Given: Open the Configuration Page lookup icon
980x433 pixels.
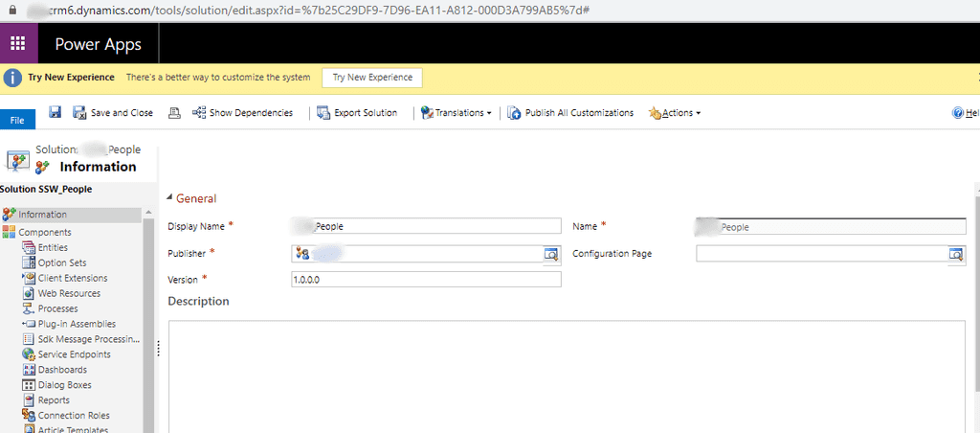Looking at the screenshot, I should click(955, 254).
